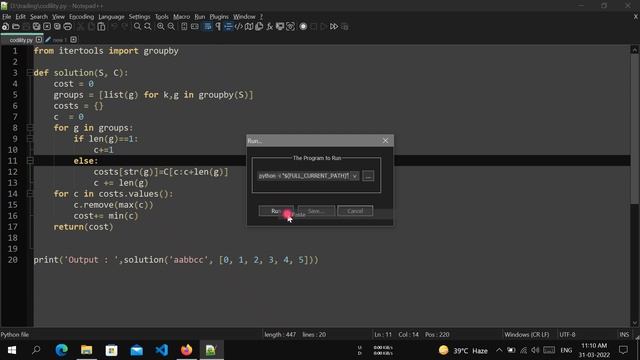
Task: Open Visual Studio Code from taskbar
Action: point(162,350)
